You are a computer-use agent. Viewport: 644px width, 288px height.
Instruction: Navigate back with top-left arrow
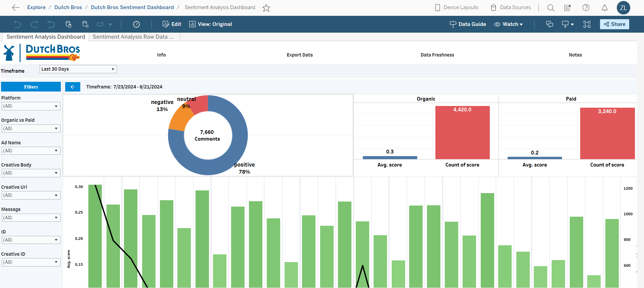[x=15, y=7]
